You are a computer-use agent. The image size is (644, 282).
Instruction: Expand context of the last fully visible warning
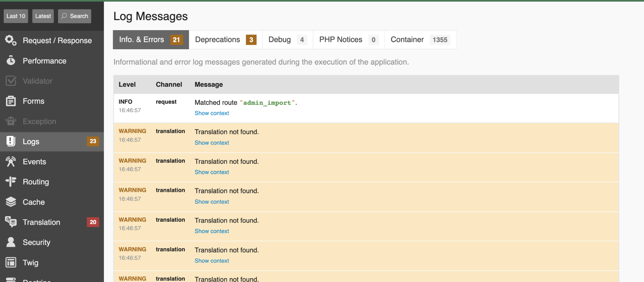point(212,261)
